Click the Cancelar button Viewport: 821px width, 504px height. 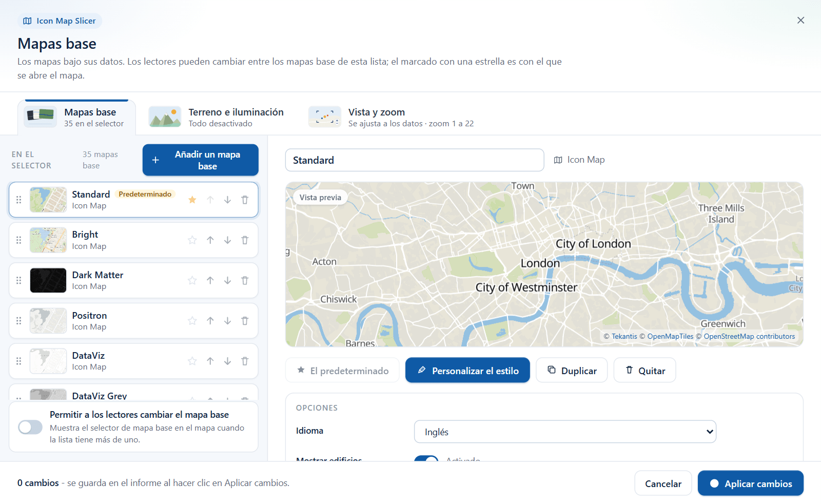click(x=663, y=483)
